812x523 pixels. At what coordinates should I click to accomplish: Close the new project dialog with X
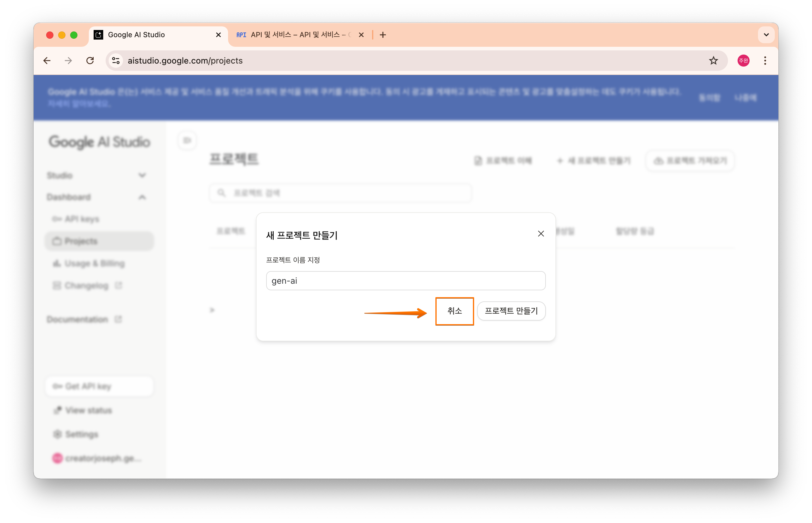(x=541, y=234)
